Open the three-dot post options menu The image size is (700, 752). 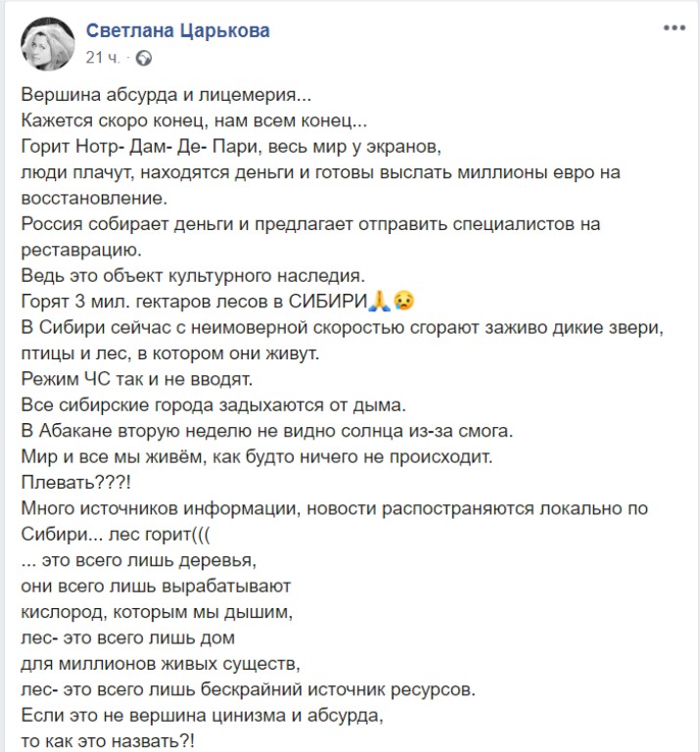point(675,27)
